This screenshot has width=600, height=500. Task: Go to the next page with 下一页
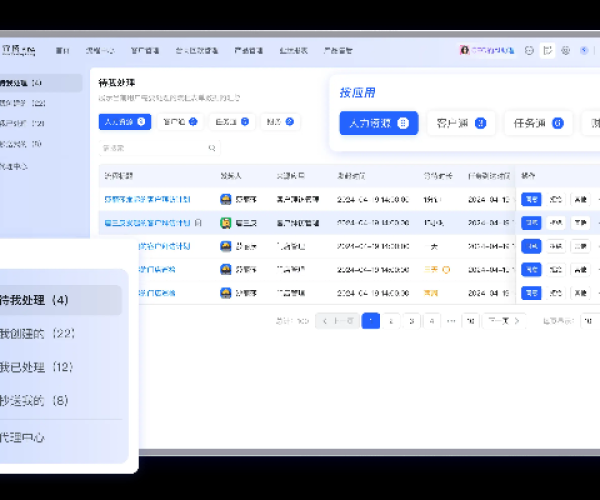pyautogui.click(x=504, y=321)
